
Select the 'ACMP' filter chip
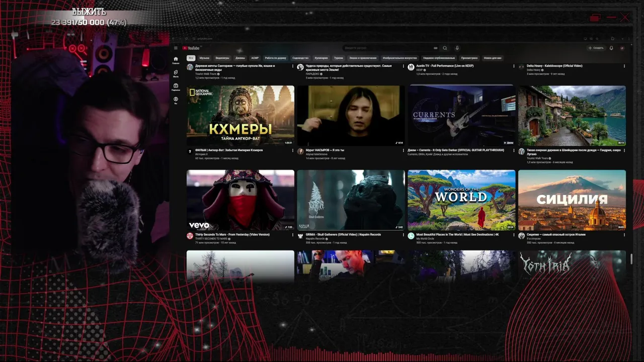click(x=255, y=58)
